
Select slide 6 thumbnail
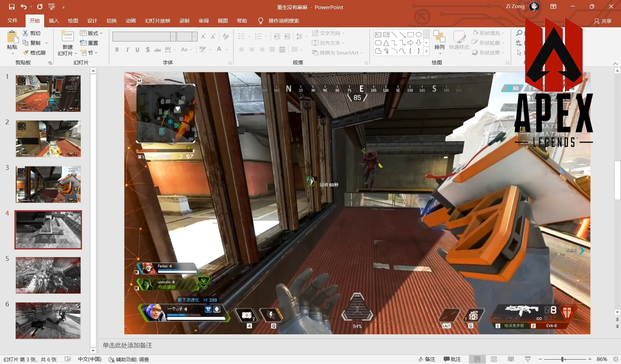pos(48,321)
